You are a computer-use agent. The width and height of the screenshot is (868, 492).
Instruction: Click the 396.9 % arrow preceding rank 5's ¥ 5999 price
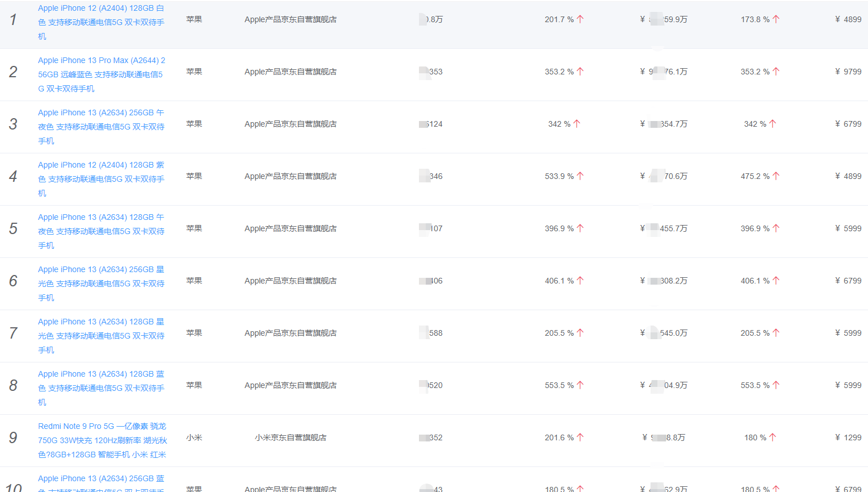click(776, 228)
